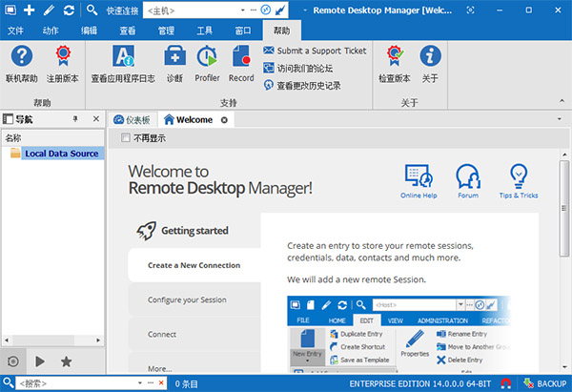This screenshot has width=572, height=392.
Task: Click the 名称 column header
Action: point(52,138)
